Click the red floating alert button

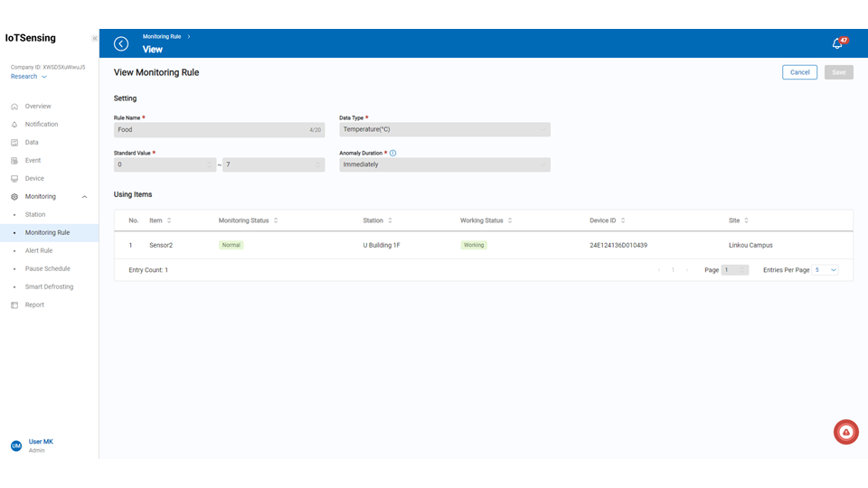tap(845, 432)
